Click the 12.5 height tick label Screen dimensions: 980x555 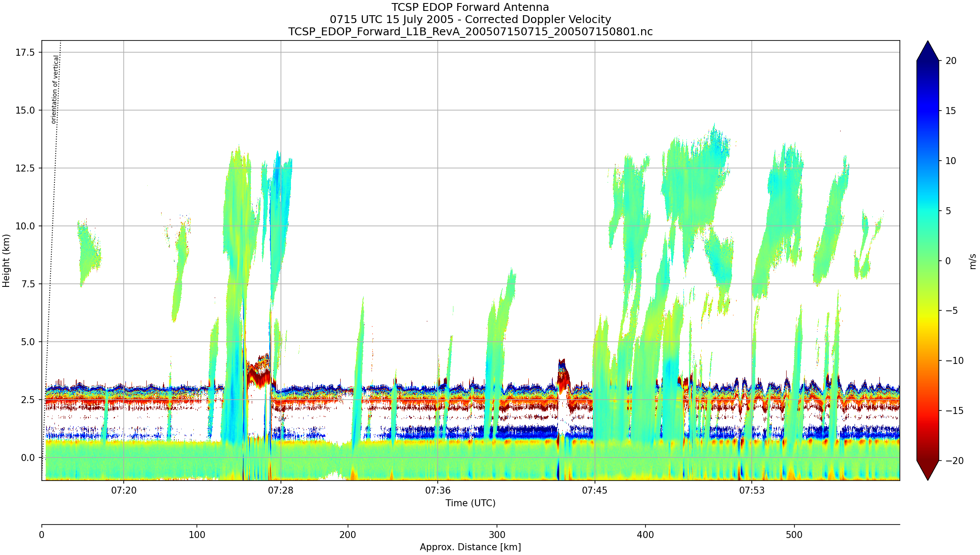click(25, 168)
